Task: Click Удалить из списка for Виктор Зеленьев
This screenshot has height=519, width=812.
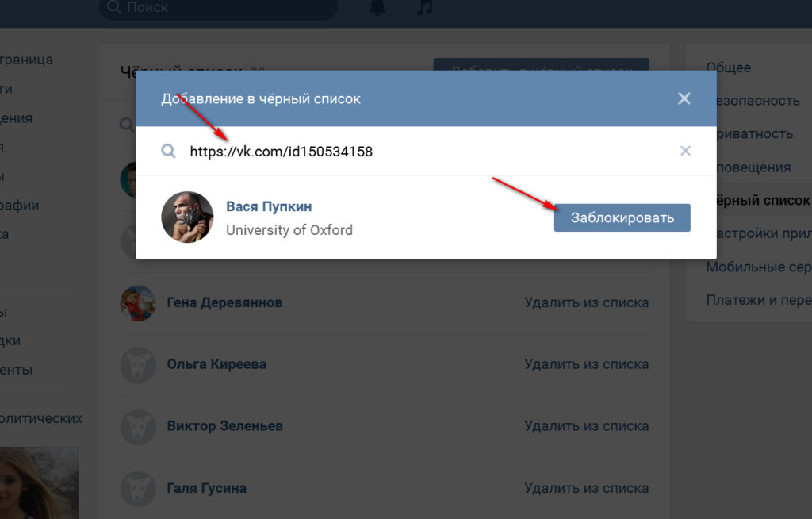Action: 586,426
